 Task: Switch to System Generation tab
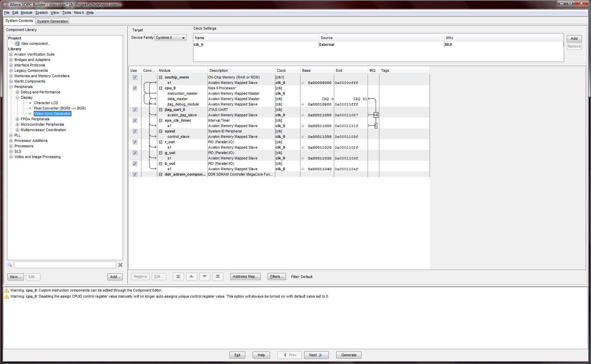coord(52,21)
